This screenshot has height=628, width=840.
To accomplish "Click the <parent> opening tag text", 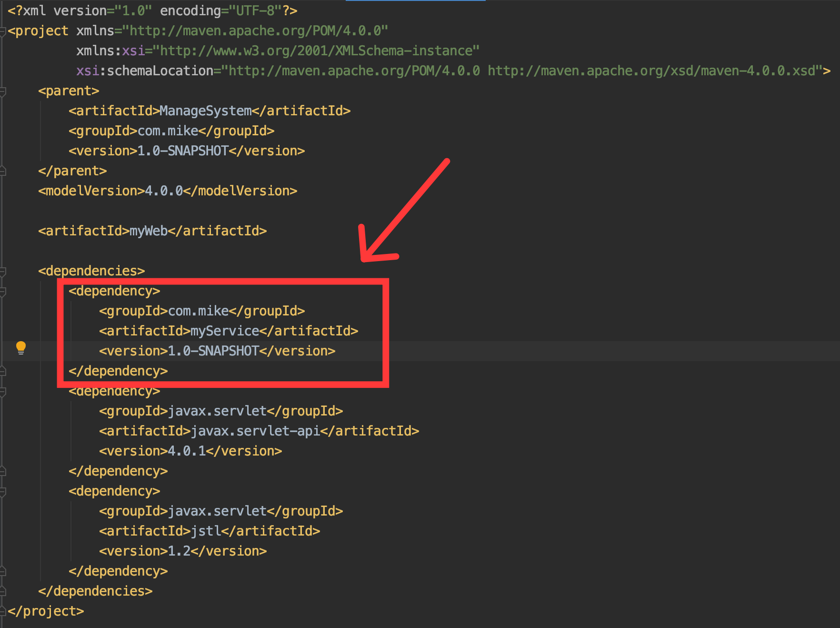I will (69, 91).
